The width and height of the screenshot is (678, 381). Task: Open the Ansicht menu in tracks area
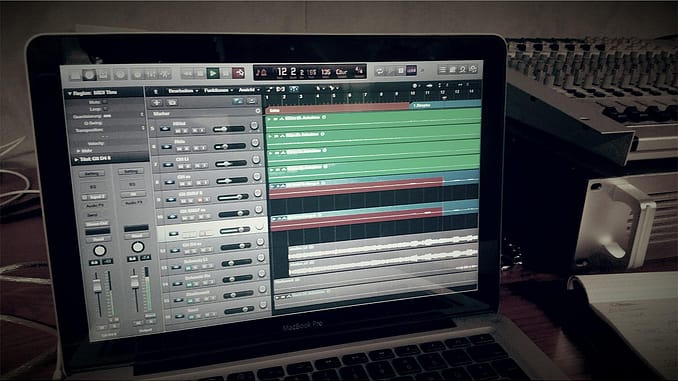[249, 90]
